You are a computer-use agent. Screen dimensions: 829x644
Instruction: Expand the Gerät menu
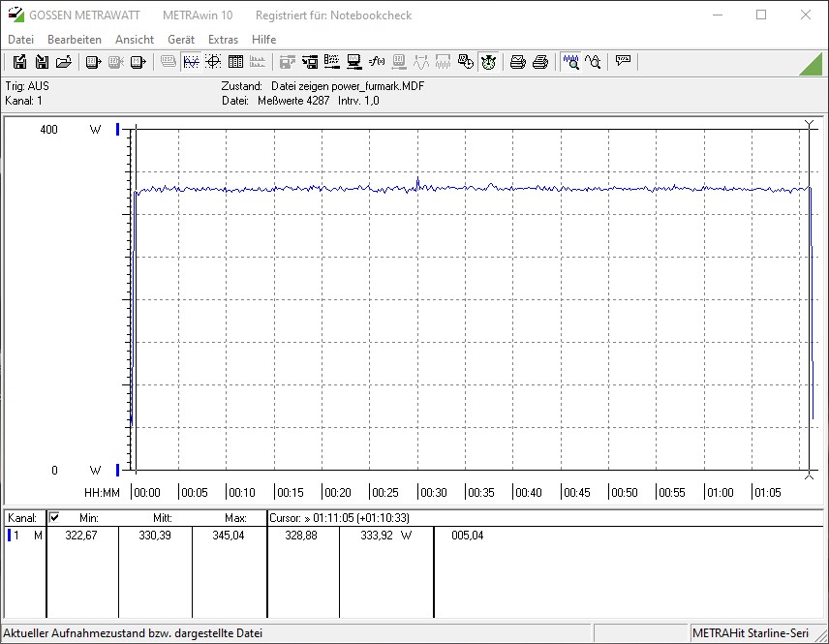pos(181,40)
